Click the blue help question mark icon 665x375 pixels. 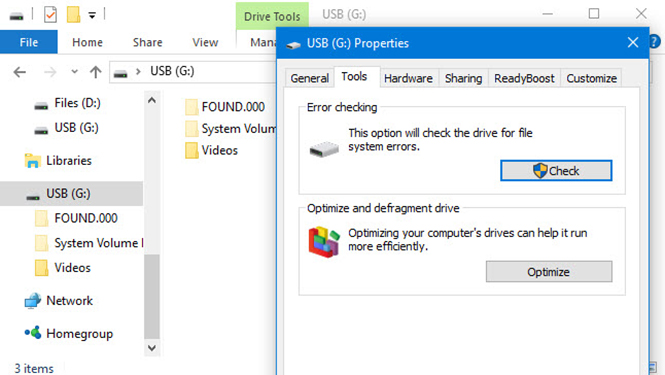[655, 42]
